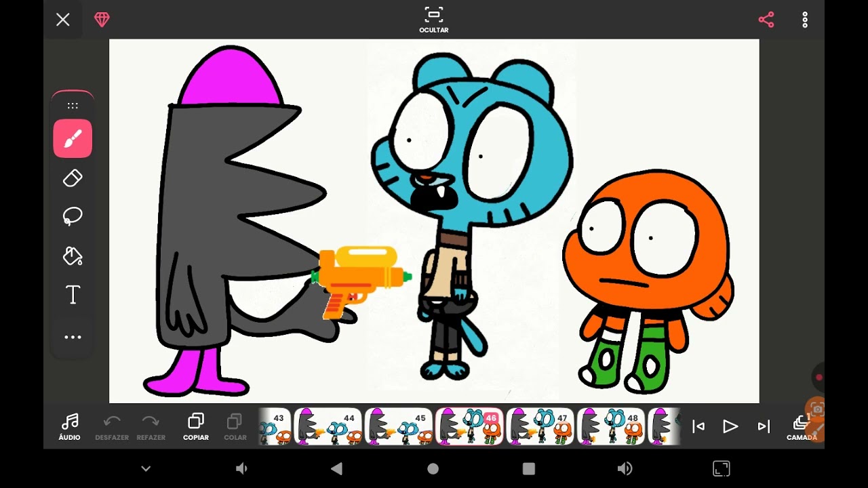The width and height of the screenshot is (868, 488).
Task: Select highlighted frame 46 thumbnail
Action: tap(469, 426)
